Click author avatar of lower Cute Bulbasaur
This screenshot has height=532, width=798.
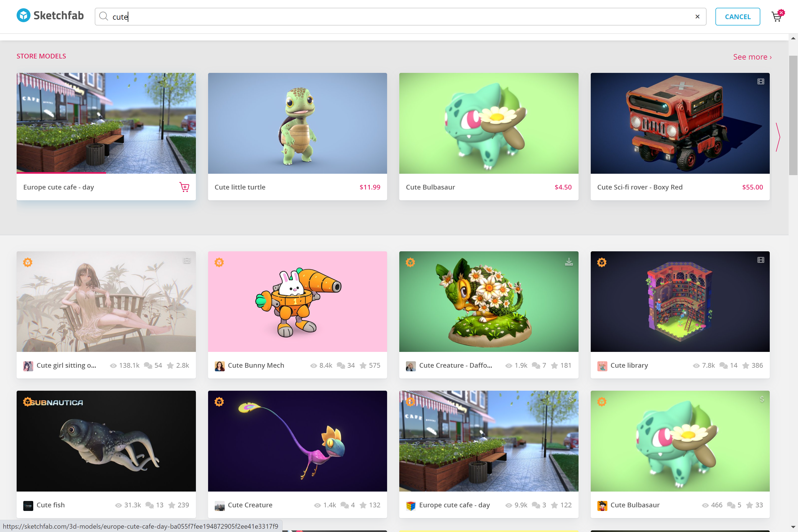click(602, 505)
